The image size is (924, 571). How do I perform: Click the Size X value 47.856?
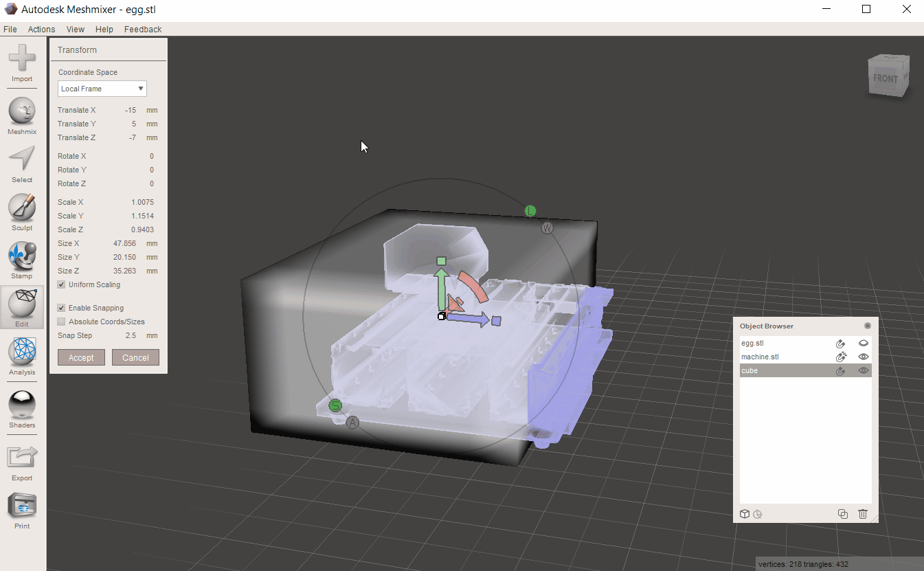click(125, 244)
